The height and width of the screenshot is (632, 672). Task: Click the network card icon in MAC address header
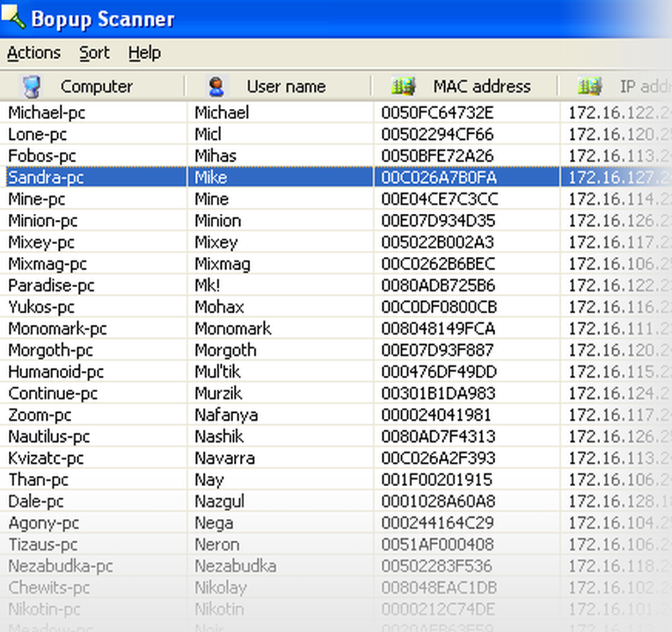point(403,87)
